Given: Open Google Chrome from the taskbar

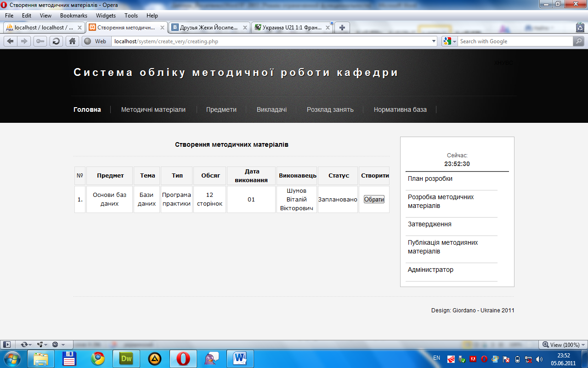Looking at the screenshot, I should 97,358.
